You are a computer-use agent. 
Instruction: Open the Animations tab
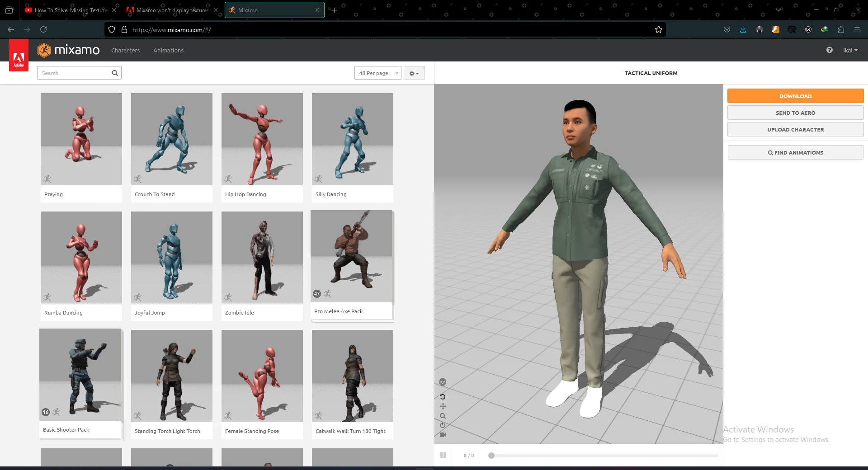tap(168, 50)
